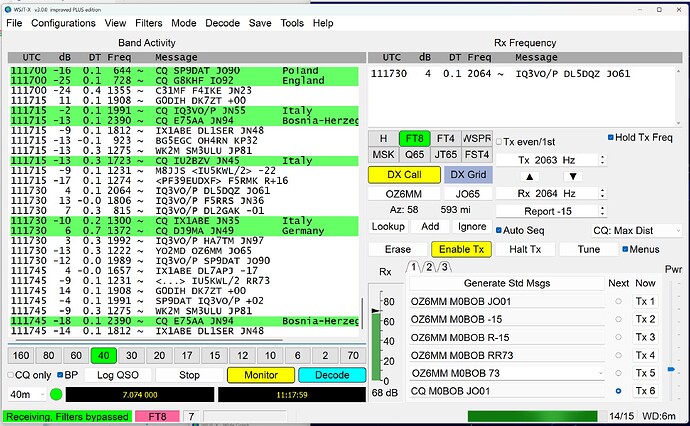
Task: Select the YO2MD OZ6MM JO65 decode row
Action: pyautogui.click(x=184, y=250)
